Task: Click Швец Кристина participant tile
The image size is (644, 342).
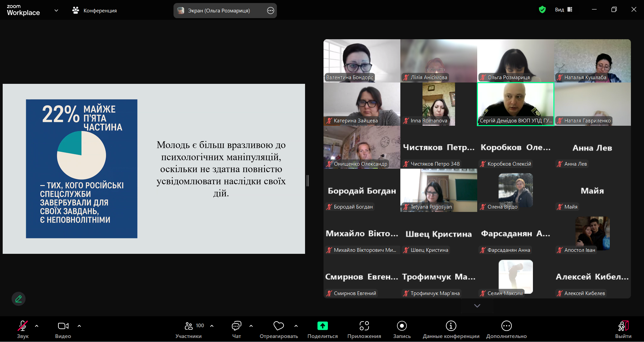Action: tap(439, 233)
